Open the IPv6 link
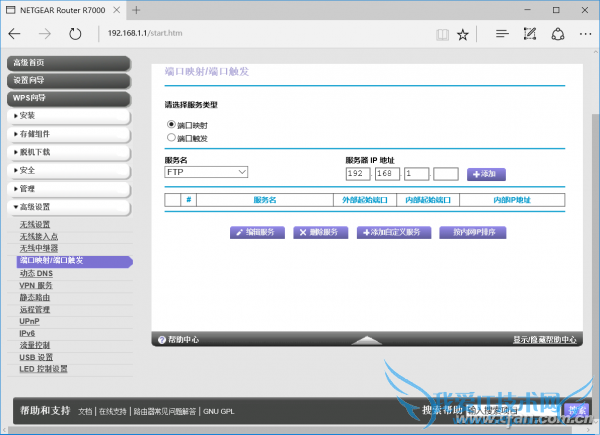The width and height of the screenshot is (600, 435). tap(27, 333)
